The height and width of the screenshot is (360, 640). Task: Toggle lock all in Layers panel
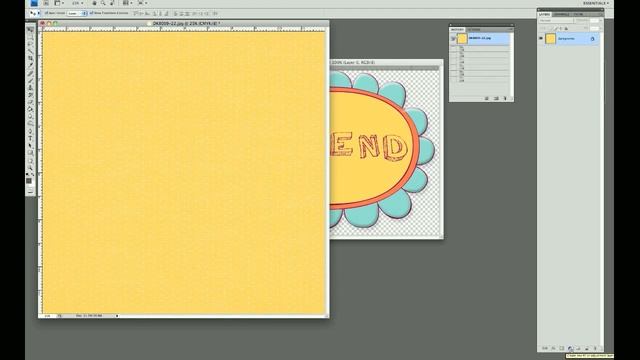(566, 29)
